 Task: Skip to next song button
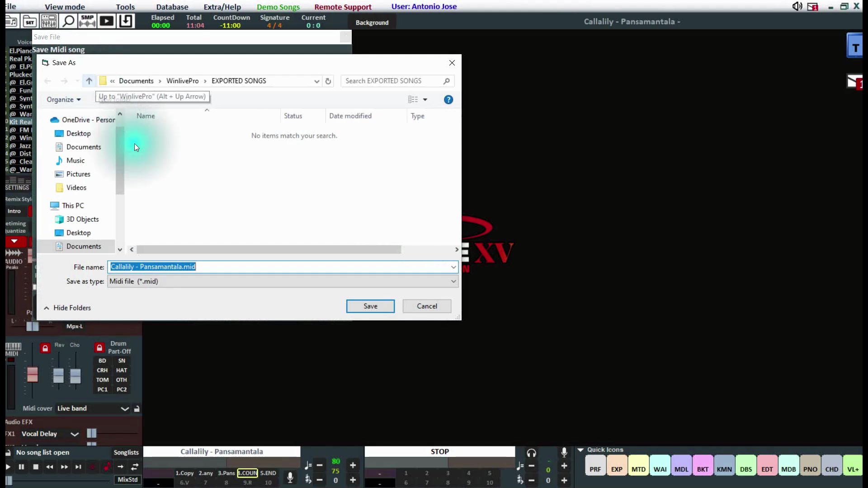click(x=78, y=467)
